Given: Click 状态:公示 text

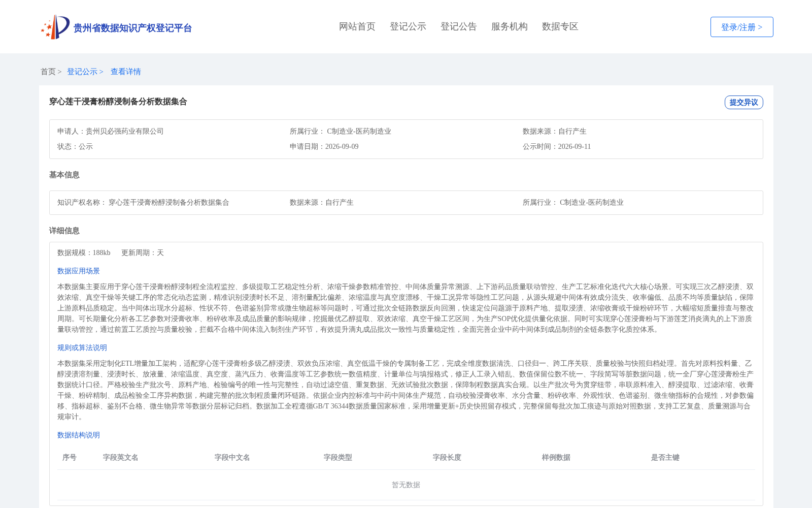Looking at the screenshot, I should 75,146.
